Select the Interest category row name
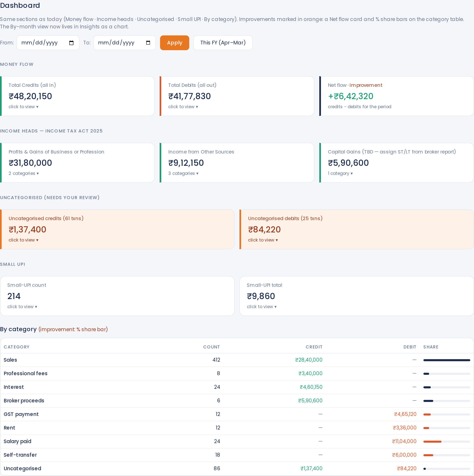Screen dimensions: 474x476 [14, 387]
